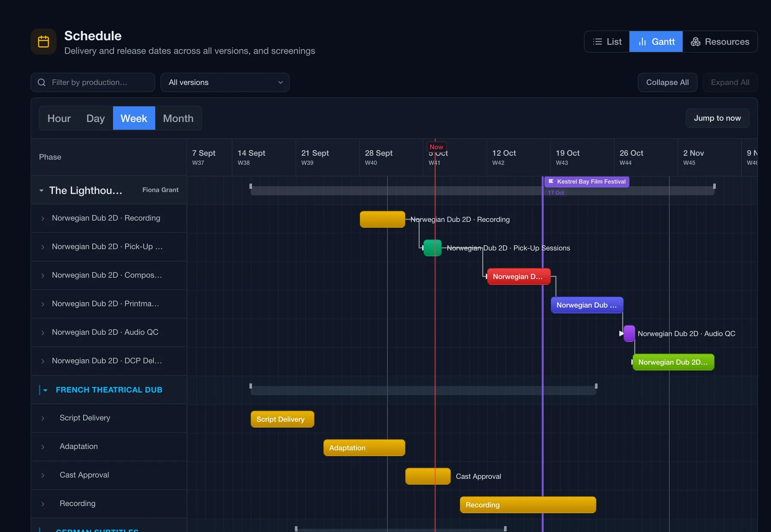Click the 19 Oct W43 column header
This screenshot has height=532, width=771.
[582, 157]
